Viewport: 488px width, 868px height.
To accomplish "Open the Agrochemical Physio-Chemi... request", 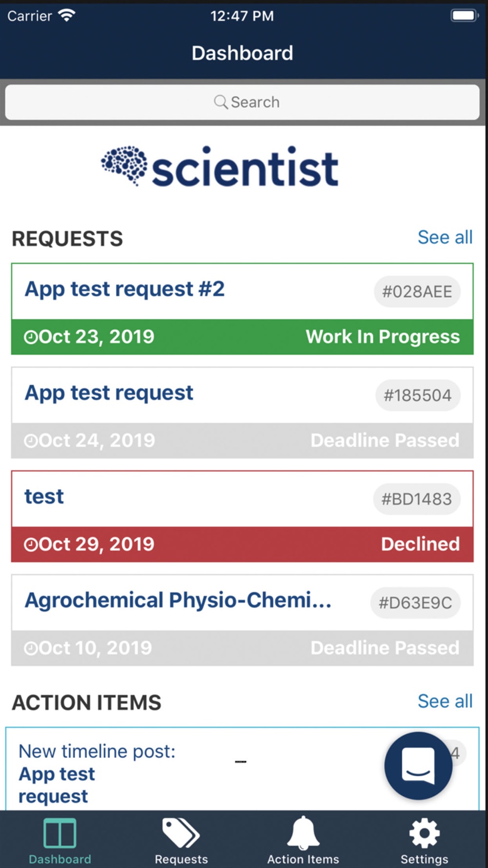I will pyautogui.click(x=243, y=620).
